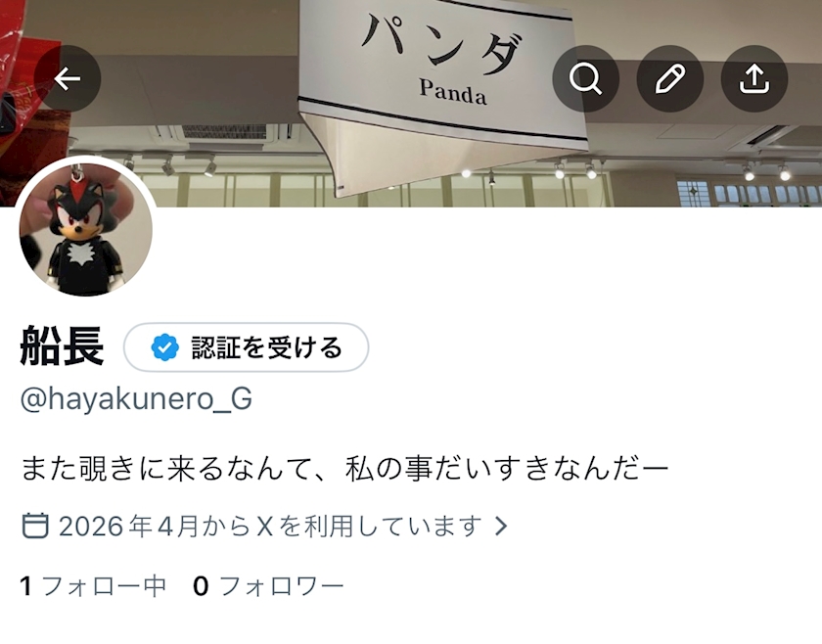Click the calendar icon beside join date
Image resolution: width=822 pixels, height=644 pixels.
(35, 526)
